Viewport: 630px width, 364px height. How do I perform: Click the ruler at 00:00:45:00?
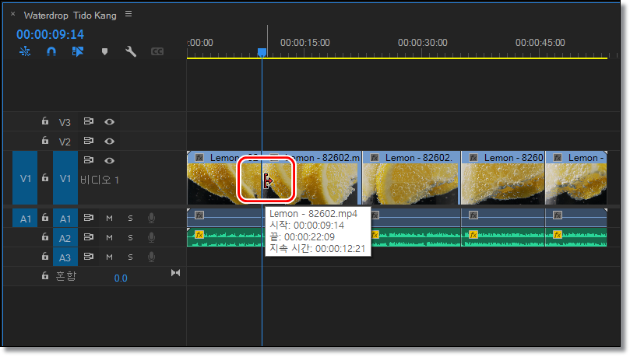pyautogui.click(x=540, y=43)
